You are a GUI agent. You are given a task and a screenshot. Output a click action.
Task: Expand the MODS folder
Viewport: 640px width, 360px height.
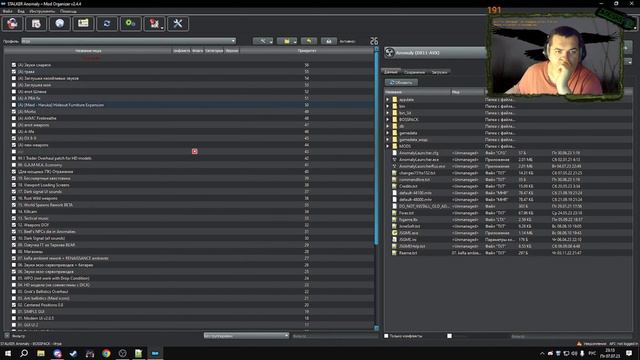388,146
